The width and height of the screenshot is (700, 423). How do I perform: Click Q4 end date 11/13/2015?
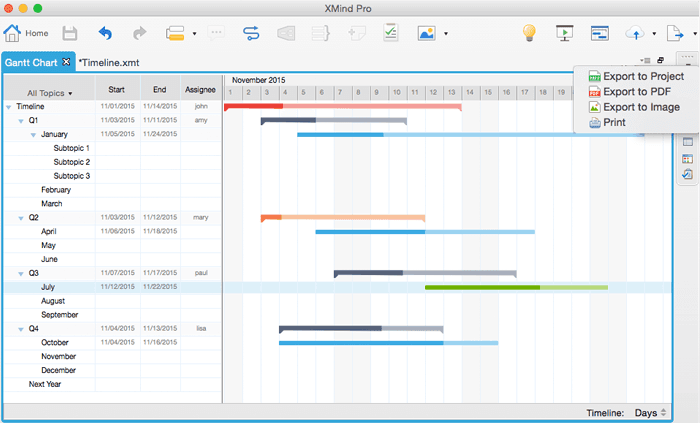(x=160, y=328)
